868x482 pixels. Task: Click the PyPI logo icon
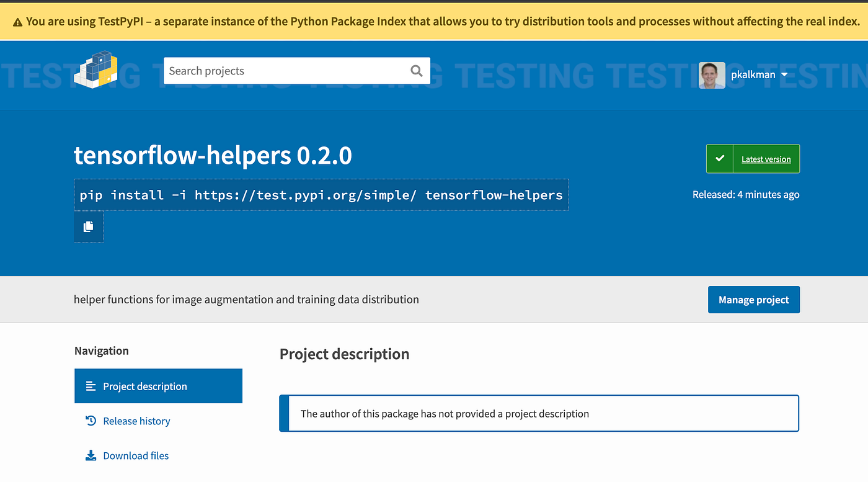tap(95, 70)
